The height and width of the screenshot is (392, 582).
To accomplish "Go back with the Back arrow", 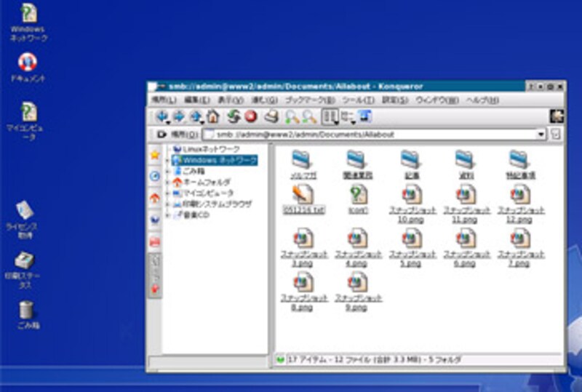I will pos(162,116).
